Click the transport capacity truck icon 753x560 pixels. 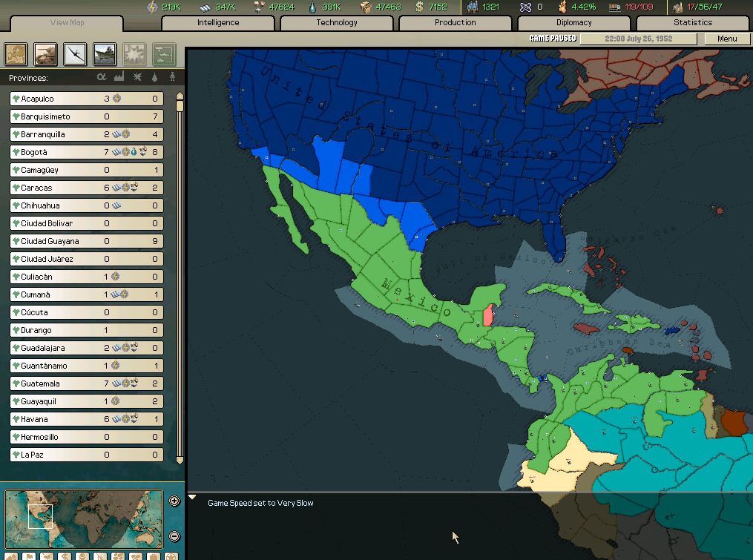tap(615, 7)
